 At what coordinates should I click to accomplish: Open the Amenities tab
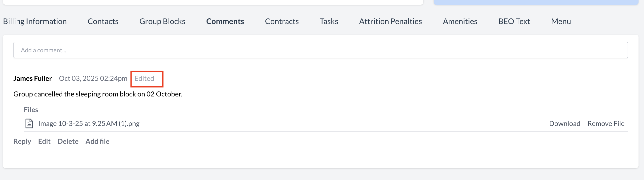460,21
